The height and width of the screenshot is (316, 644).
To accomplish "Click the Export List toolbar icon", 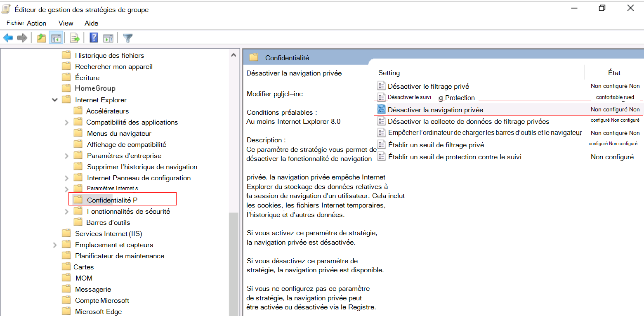I will [74, 38].
